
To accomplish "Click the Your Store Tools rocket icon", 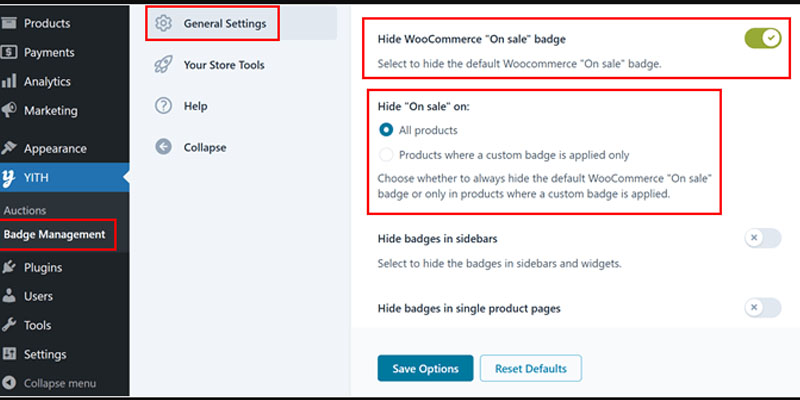I will (x=163, y=65).
